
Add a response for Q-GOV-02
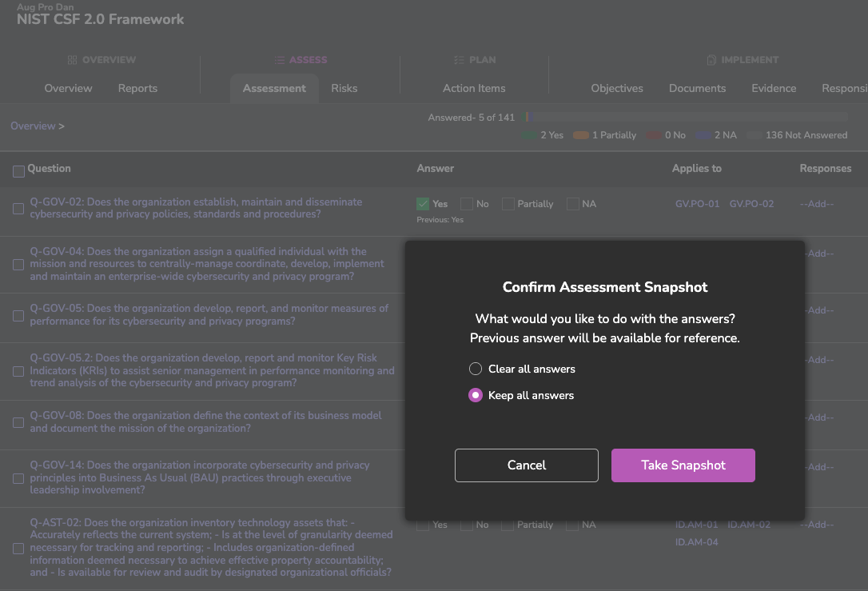(816, 204)
